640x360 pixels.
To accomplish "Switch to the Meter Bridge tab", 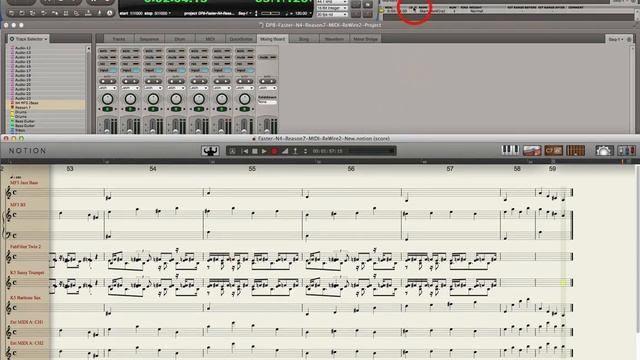I will (366, 39).
